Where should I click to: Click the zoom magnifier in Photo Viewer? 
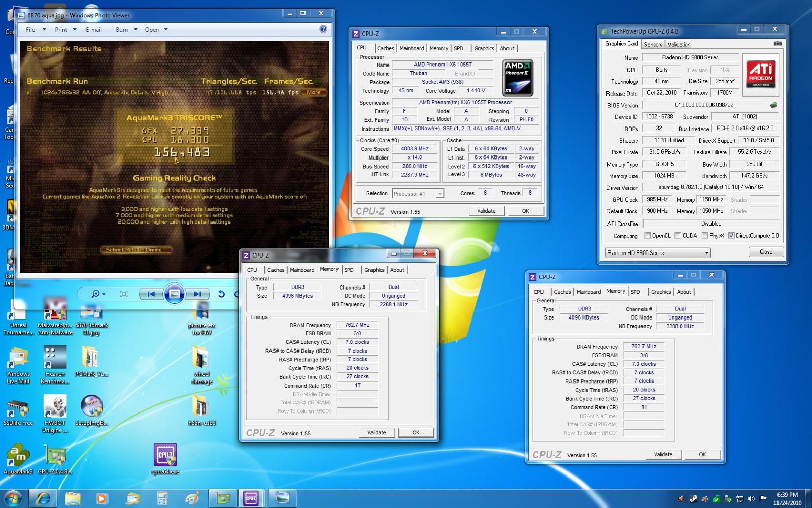97,294
